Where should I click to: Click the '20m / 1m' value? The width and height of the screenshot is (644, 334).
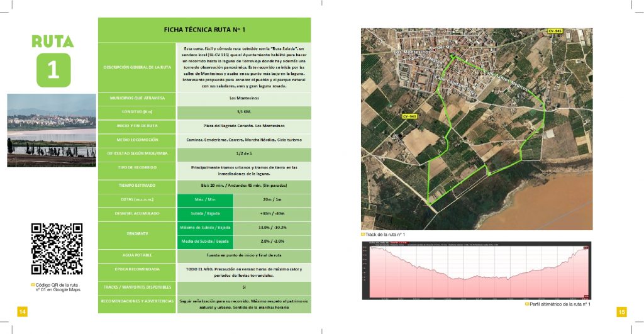[272, 199]
